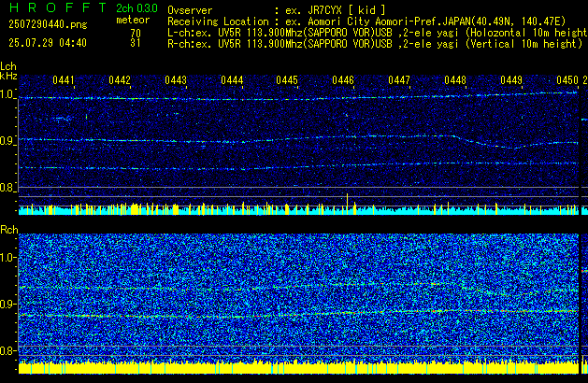The width and height of the screenshot is (588, 383).
Task: Click the 0450 time marker
Action: pyautogui.click(x=567, y=80)
